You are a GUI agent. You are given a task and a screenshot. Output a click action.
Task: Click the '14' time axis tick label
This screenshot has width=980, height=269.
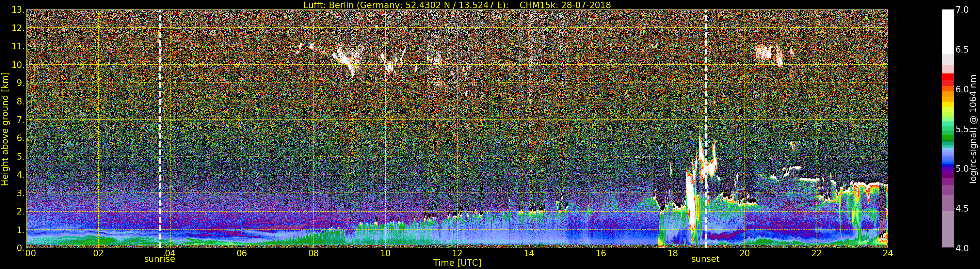(529, 253)
